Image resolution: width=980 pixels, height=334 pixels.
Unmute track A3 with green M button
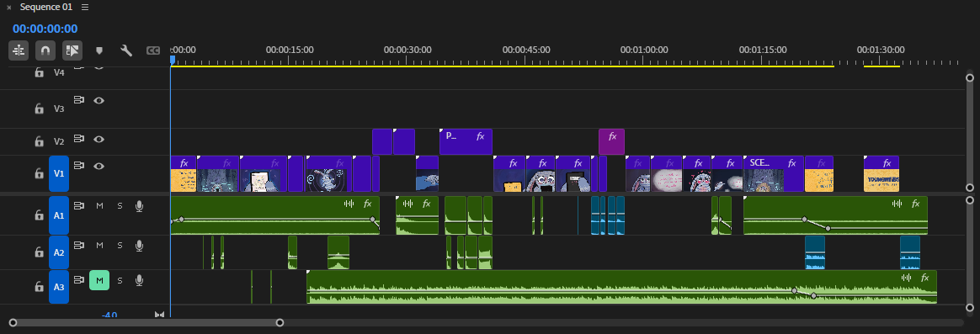99,280
